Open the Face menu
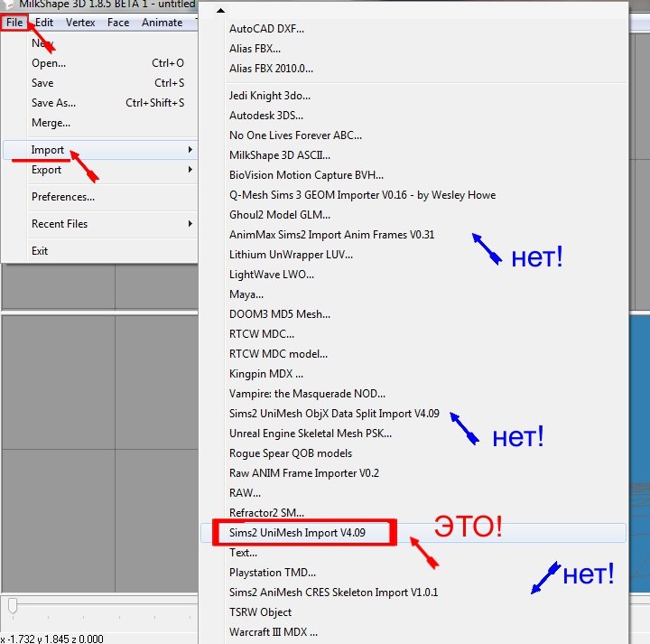The height and width of the screenshot is (644, 650). coord(118,23)
